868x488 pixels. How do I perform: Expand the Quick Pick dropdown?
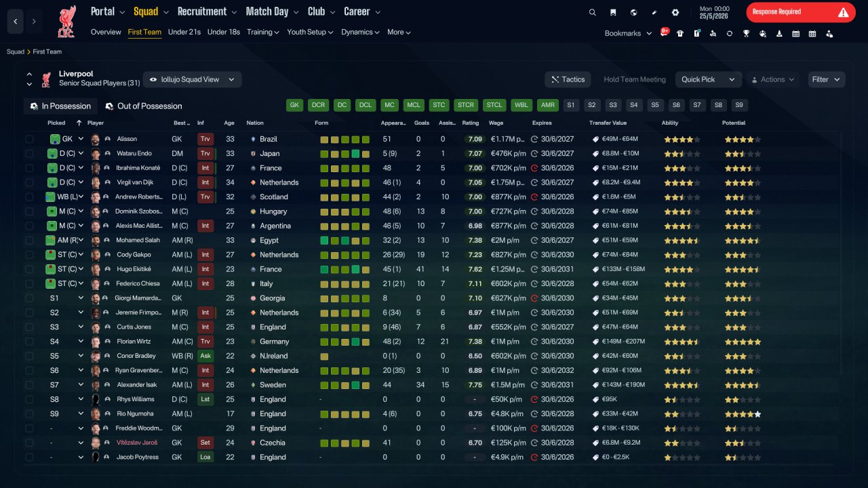(x=708, y=79)
